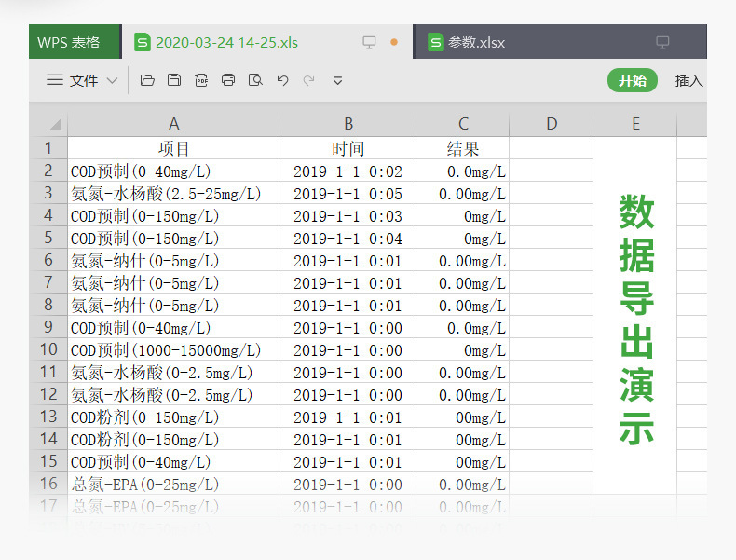Select column B header
The image size is (736, 560).
(x=348, y=124)
